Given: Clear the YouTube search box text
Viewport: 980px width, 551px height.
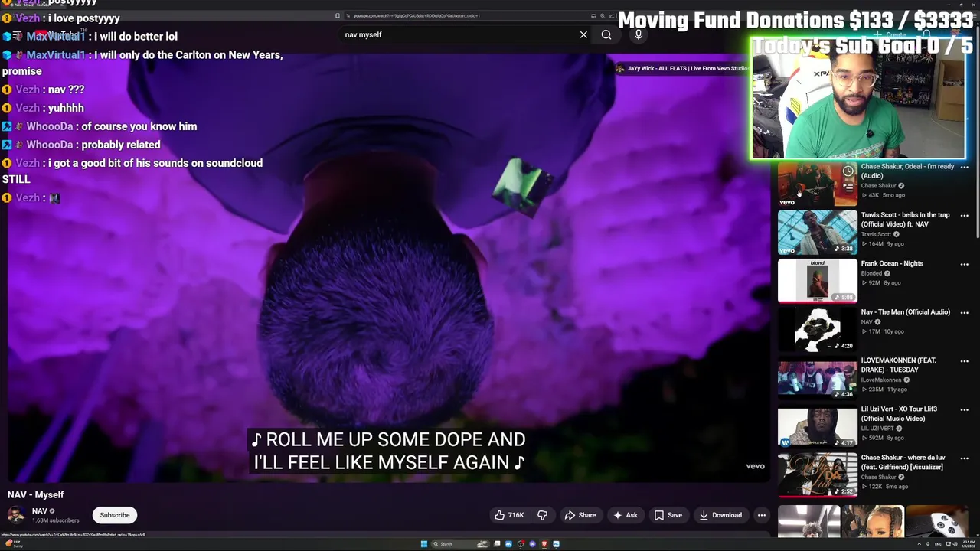Looking at the screenshot, I should coord(583,34).
